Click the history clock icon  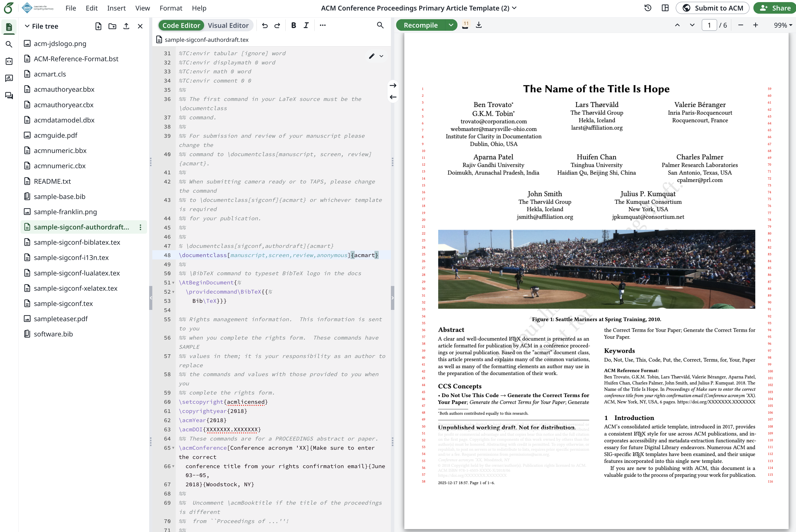tap(648, 8)
